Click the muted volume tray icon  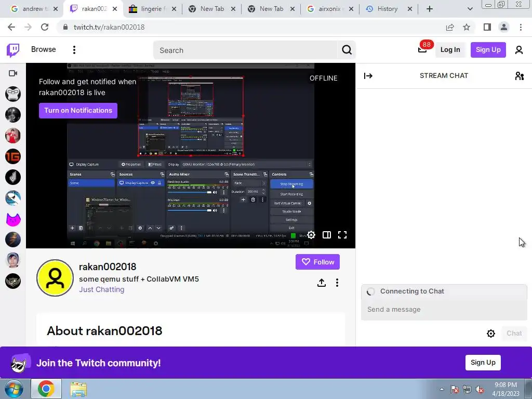click(x=480, y=390)
